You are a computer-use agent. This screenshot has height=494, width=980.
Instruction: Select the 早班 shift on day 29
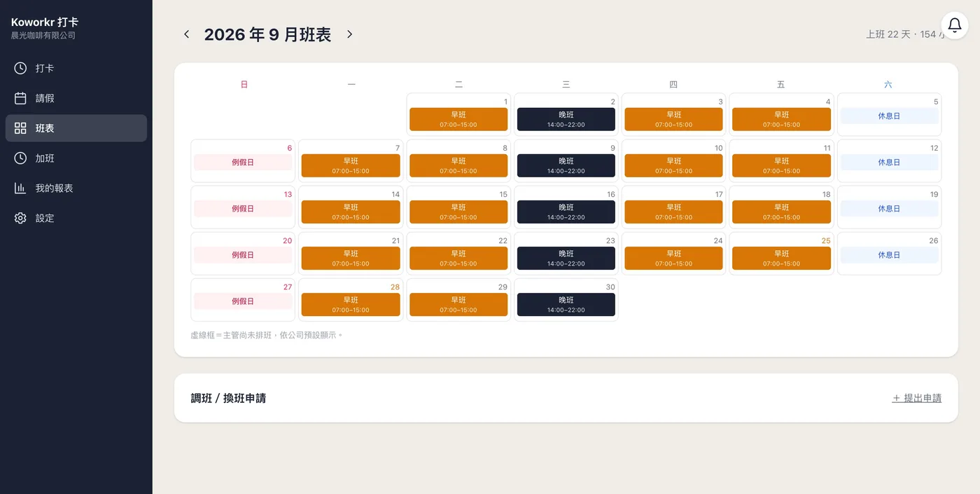pos(458,304)
